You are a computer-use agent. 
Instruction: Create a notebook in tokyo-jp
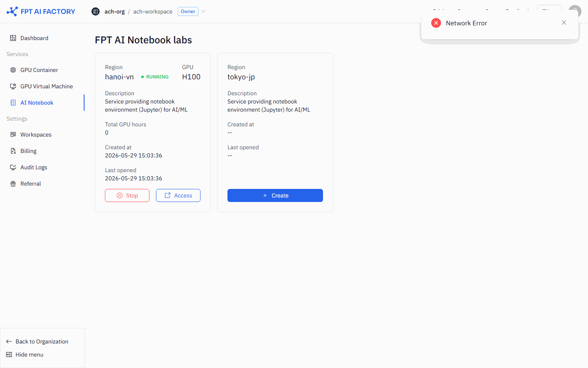point(275,195)
